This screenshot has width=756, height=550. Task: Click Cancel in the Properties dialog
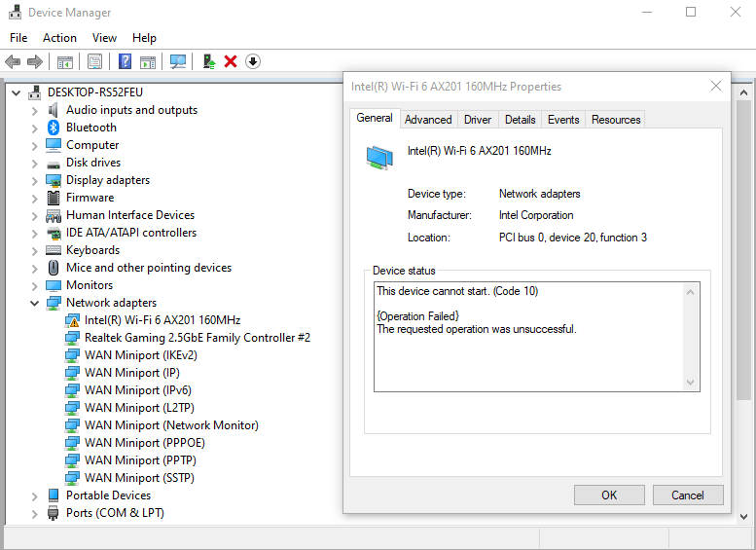688,495
